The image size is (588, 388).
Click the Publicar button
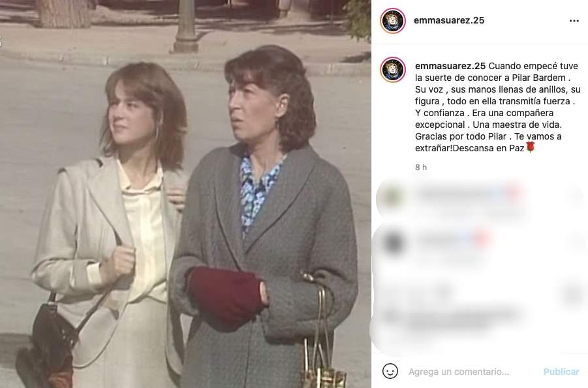coord(561,372)
